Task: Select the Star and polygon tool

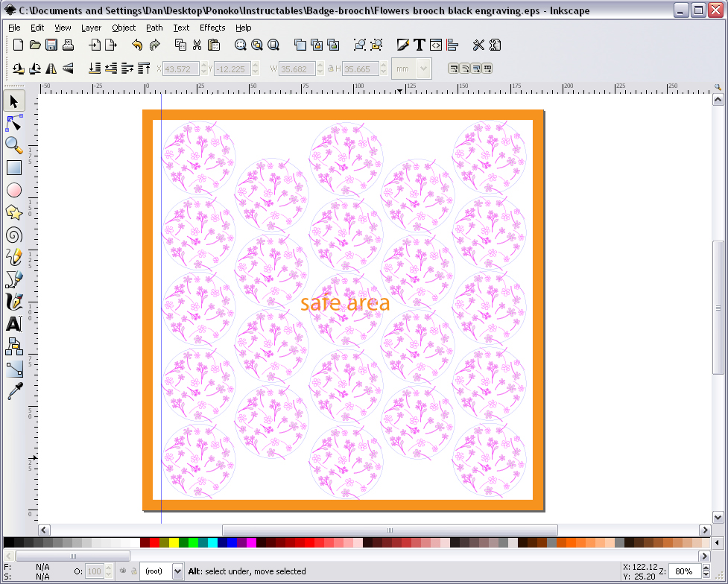Action: click(x=14, y=212)
